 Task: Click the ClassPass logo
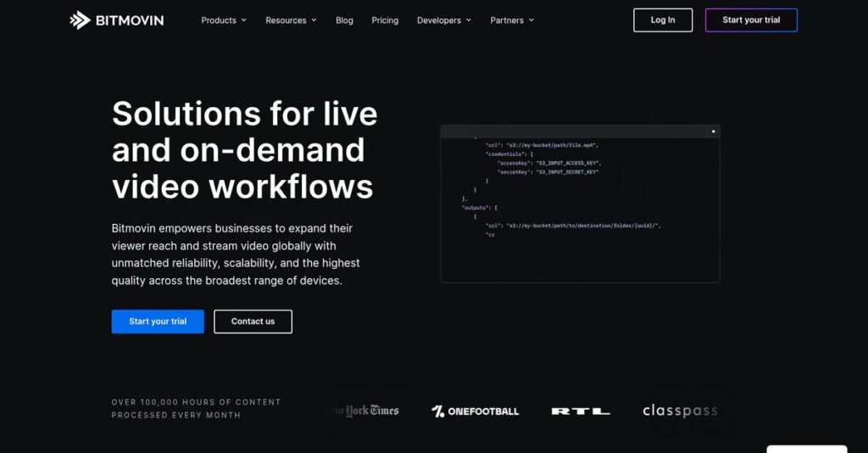(x=680, y=411)
